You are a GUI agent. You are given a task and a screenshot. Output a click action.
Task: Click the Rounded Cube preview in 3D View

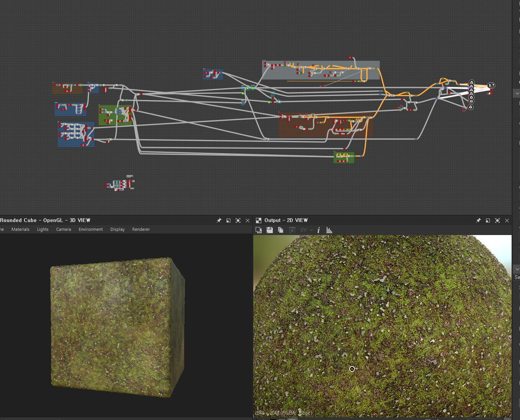[x=118, y=327]
